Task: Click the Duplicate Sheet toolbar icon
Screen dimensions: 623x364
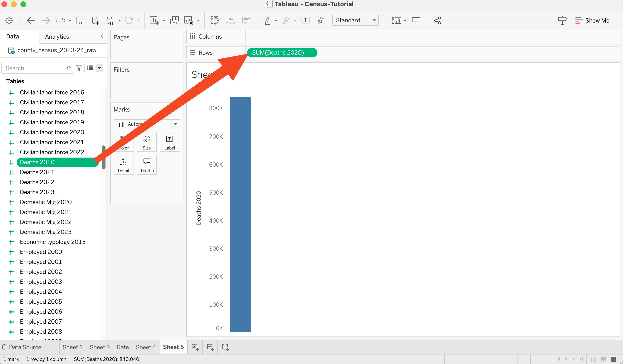Action: (174, 20)
